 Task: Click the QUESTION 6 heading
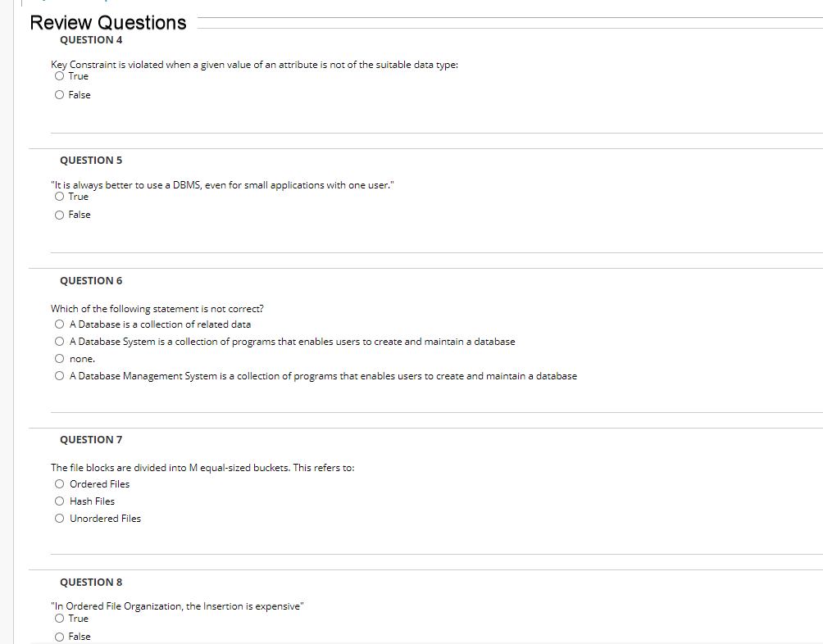pos(91,280)
